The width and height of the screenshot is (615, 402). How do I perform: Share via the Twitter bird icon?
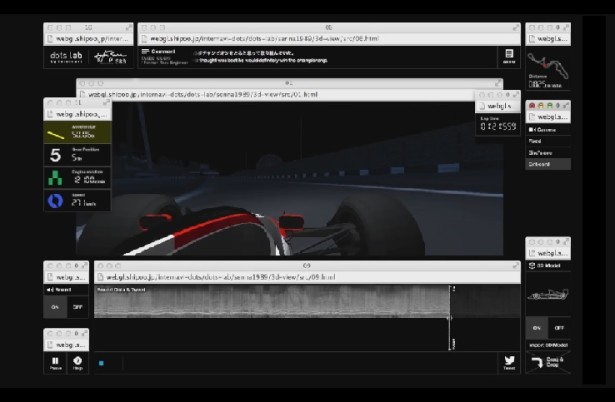(509, 362)
